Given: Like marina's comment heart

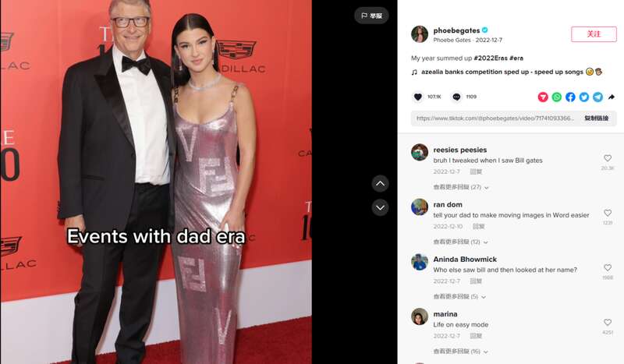Looking at the screenshot, I should [608, 322].
